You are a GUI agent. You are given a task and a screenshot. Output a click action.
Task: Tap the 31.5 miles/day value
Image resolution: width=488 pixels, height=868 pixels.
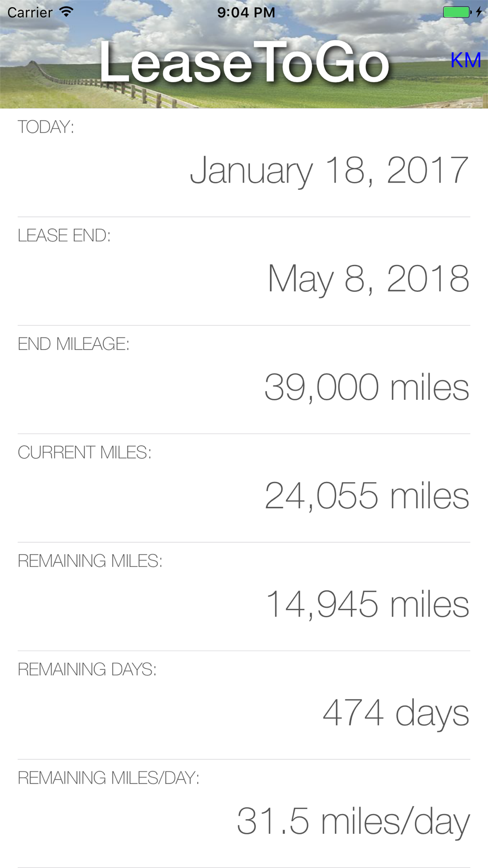click(x=353, y=821)
